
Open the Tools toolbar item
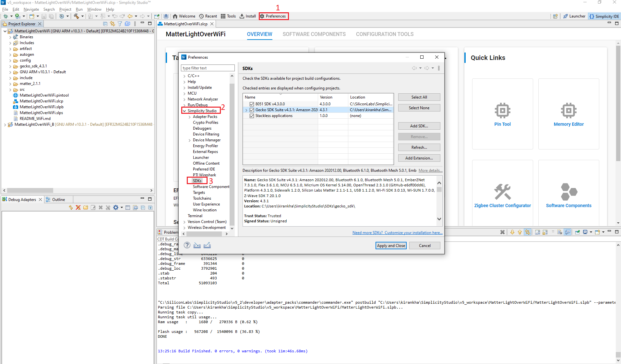[228, 16]
